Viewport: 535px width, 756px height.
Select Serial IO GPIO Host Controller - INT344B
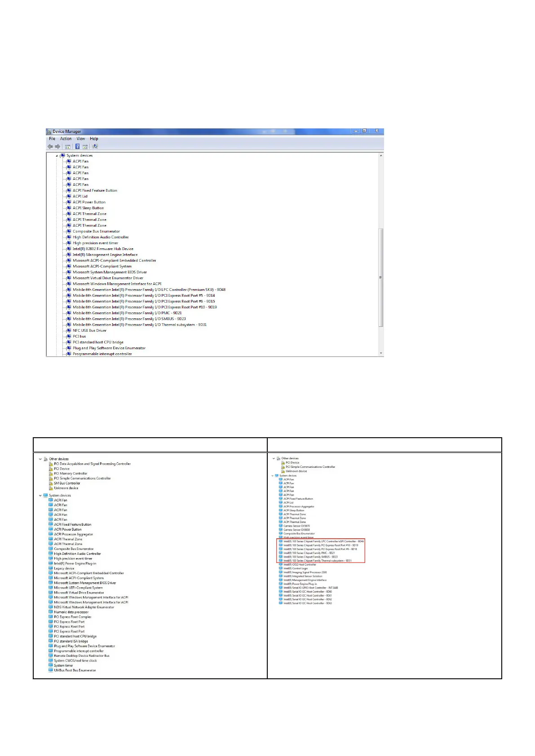click(x=310, y=588)
